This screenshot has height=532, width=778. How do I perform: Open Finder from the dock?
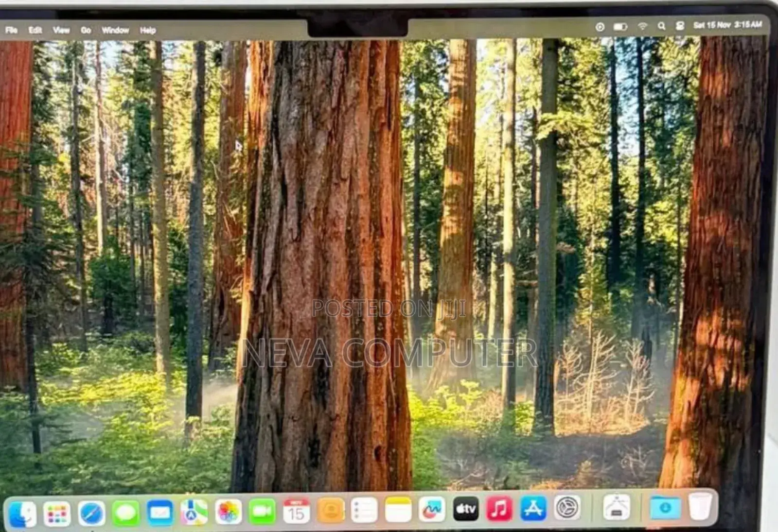[x=22, y=513]
